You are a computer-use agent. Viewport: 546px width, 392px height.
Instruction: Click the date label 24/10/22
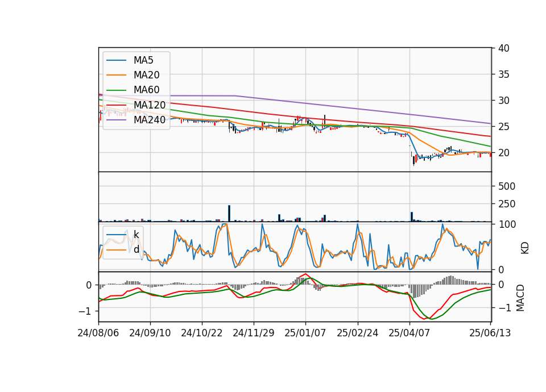201,333
